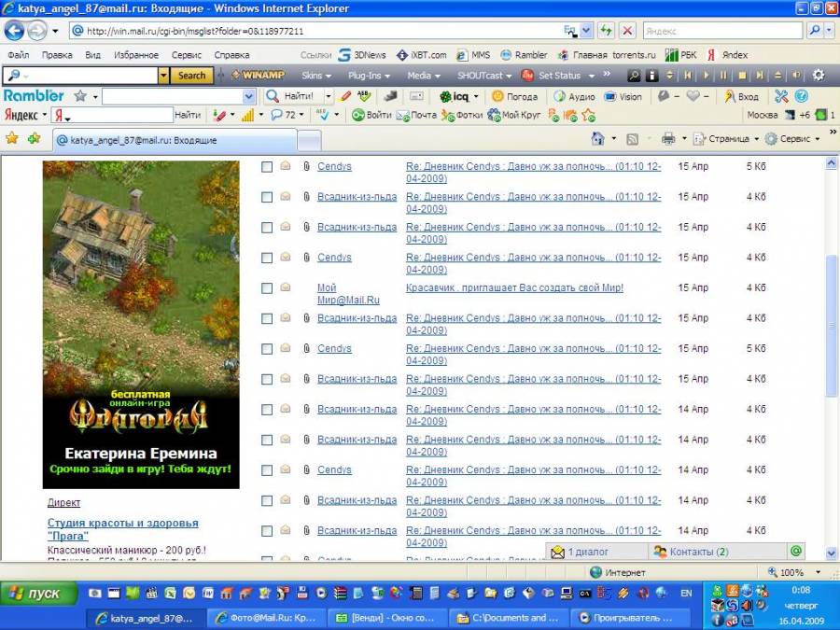Select the Rambler toolbar highlighter pencil icon
Viewport: 840px width, 630px height.
coord(345,96)
